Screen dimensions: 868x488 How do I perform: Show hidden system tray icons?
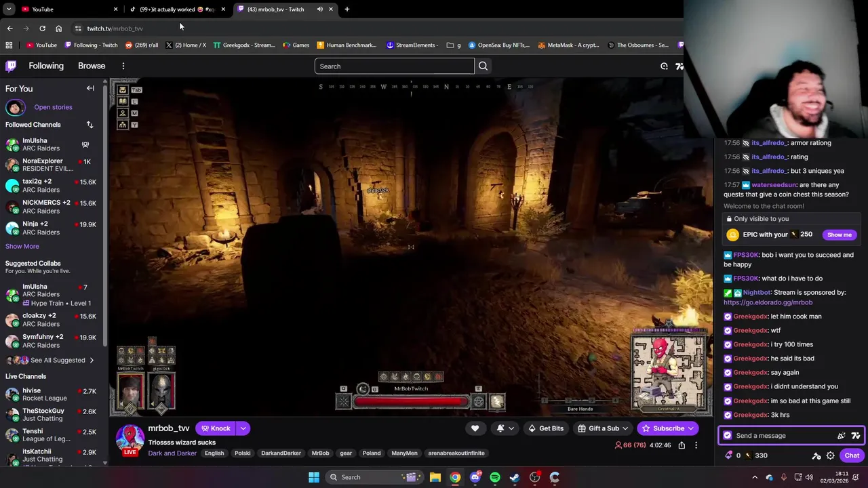coord(755,477)
